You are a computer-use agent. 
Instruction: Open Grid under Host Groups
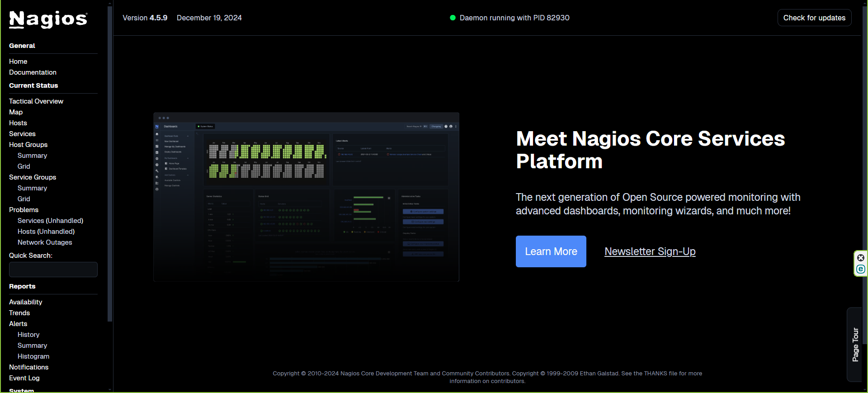coord(24,166)
